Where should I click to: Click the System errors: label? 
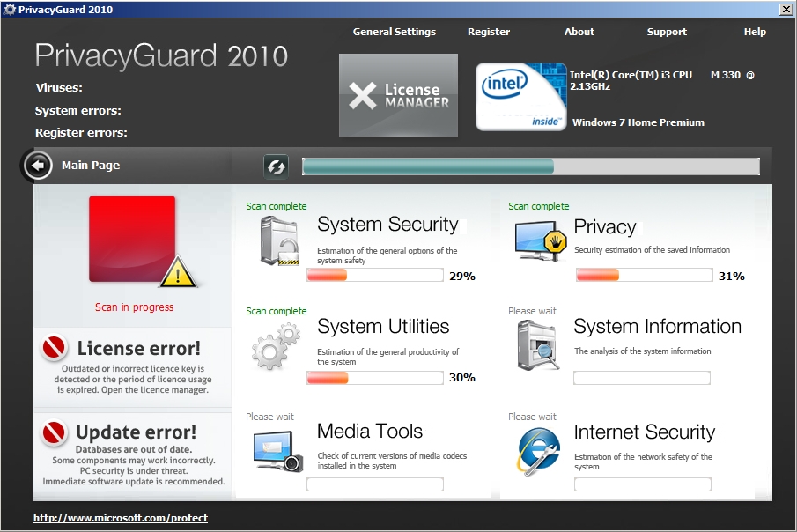click(x=77, y=110)
